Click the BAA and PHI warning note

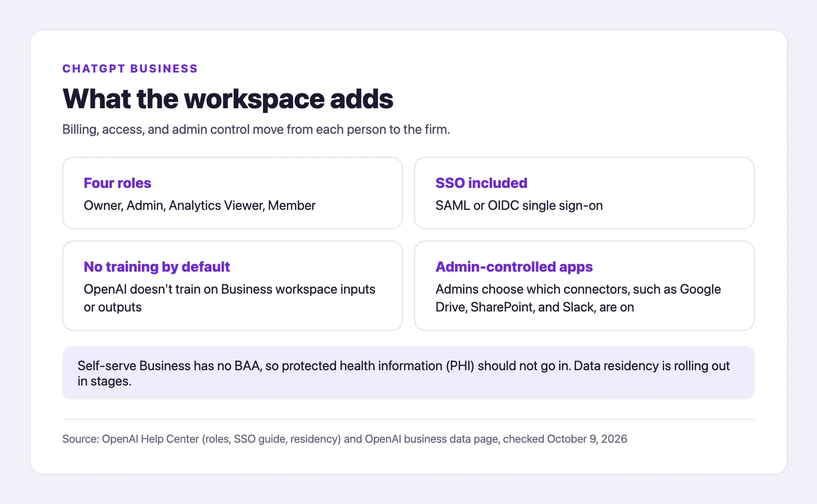coord(408,373)
